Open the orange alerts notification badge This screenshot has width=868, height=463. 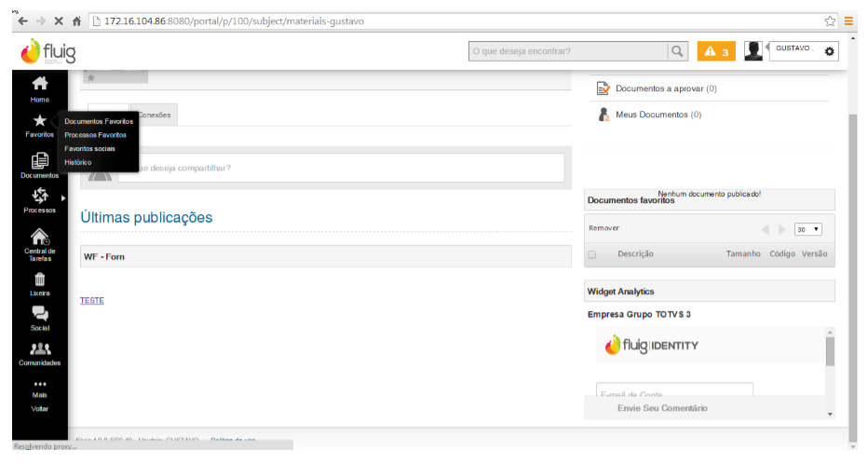tap(716, 51)
